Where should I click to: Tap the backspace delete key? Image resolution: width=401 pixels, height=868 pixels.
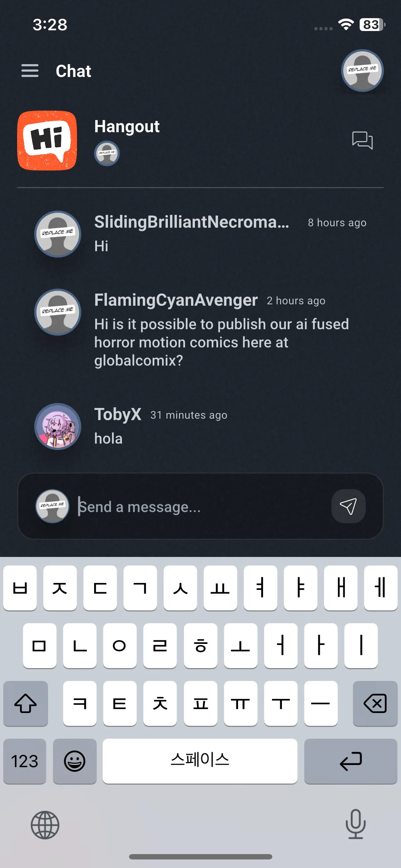tap(375, 703)
